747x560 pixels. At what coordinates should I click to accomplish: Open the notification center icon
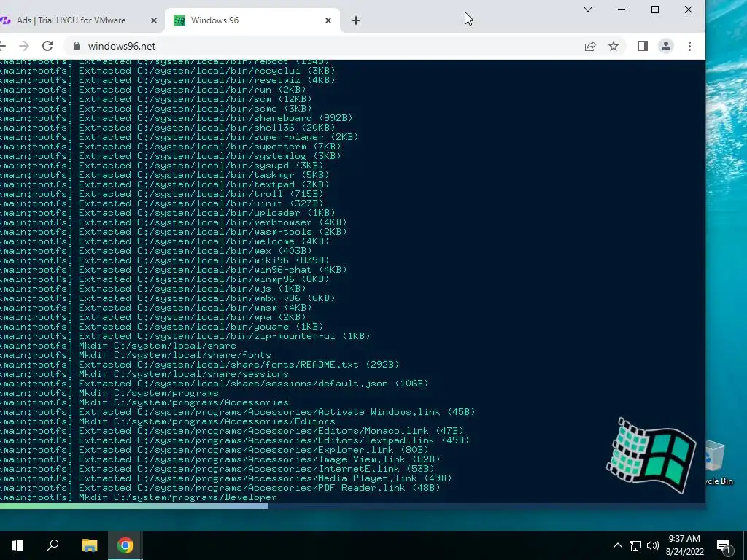(724, 545)
